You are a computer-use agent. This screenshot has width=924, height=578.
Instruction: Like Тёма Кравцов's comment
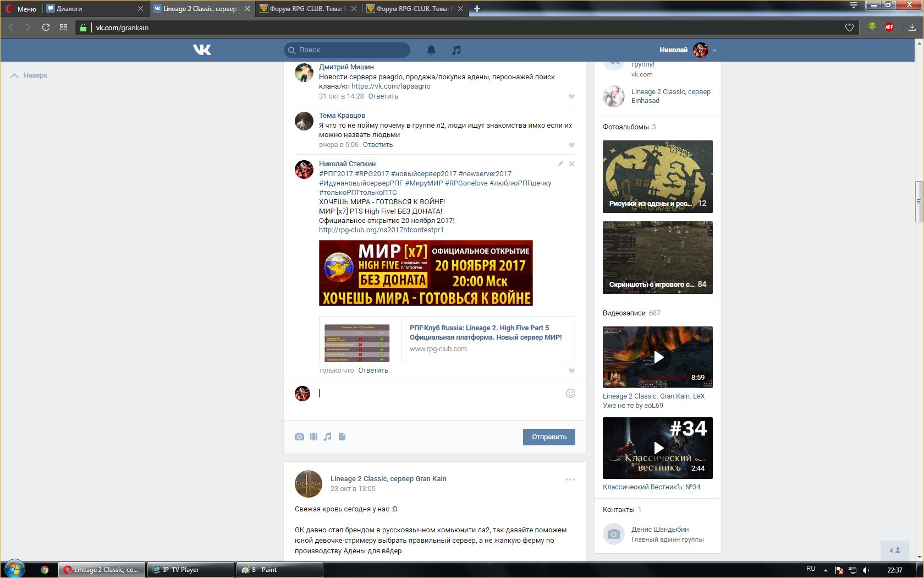pyautogui.click(x=571, y=145)
